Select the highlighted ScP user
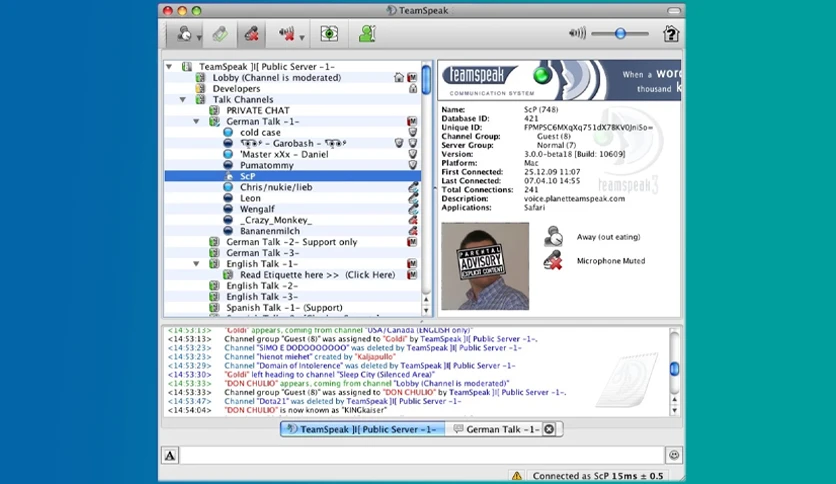This screenshot has width=836, height=484. (292, 176)
